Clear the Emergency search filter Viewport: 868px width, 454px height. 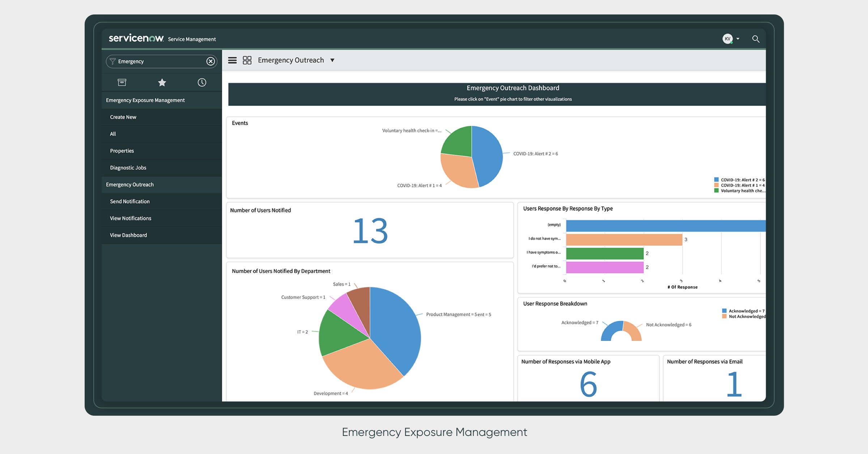click(210, 61)
